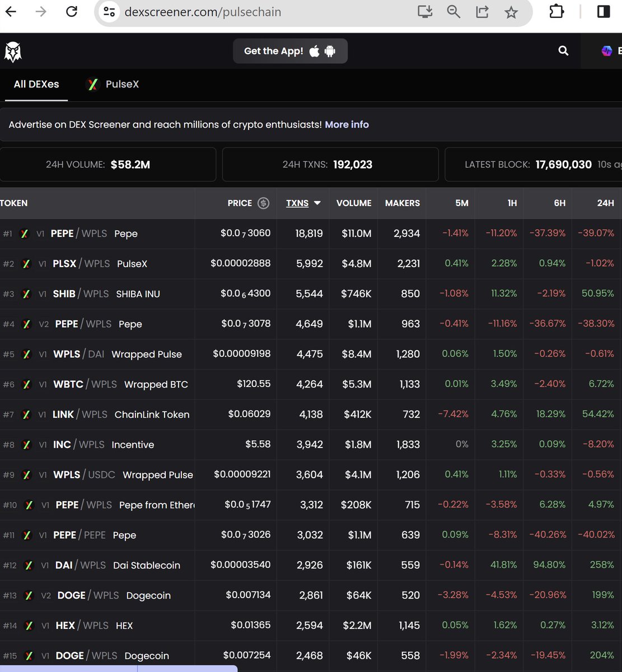This screenshot has height=672, width=622.
Task: Open row #15 V1 DOGE / WPLS pair
Action: pyautogui.click(x=311, y=656)
